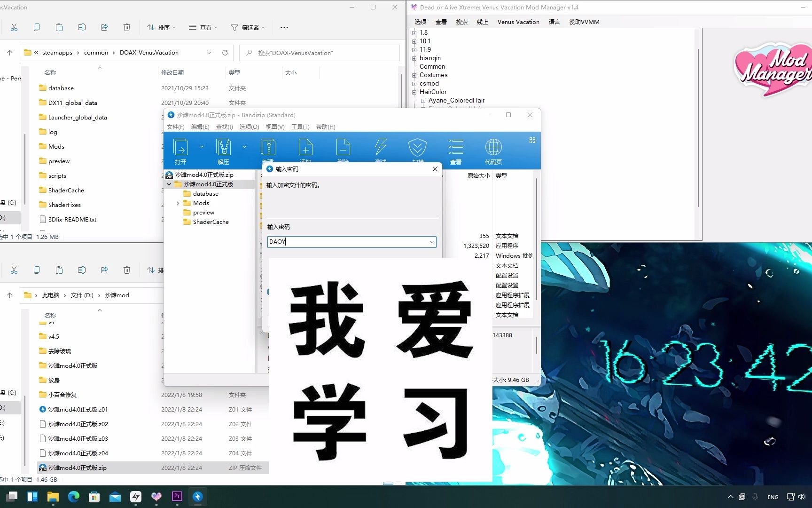Open Microsoft Edge from the taskbar
This screenshot has height=508, width=812.
[x=74, y=496]
